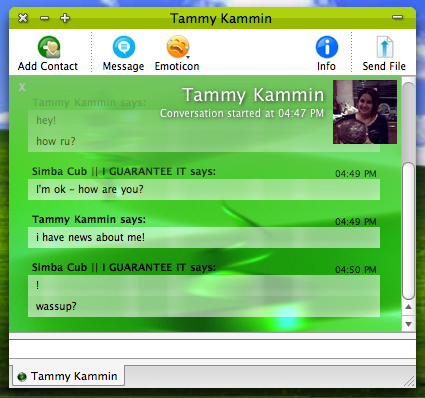Click the green status dot in the tab
The width and height of the screenshot is (425, 398).
(22, 377)
